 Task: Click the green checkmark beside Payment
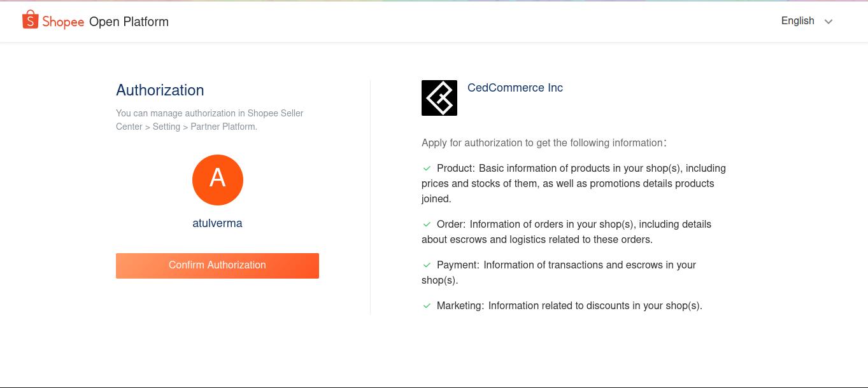[427, 265]
